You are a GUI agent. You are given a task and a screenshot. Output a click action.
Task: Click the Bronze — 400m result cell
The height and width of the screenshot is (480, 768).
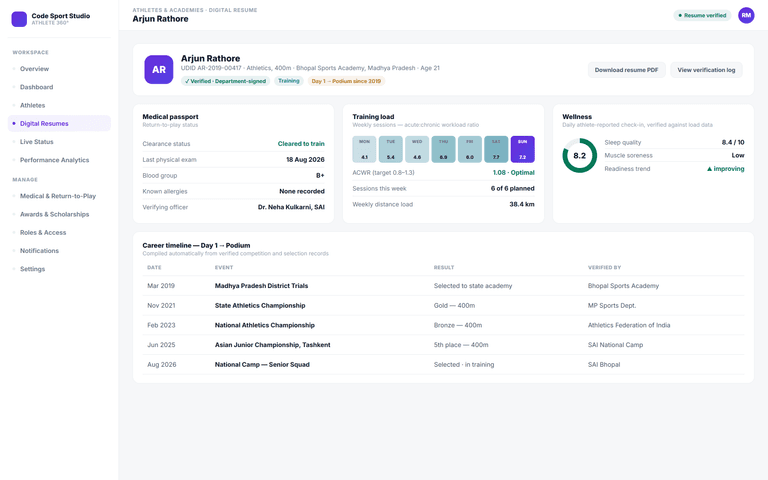click(457, 325)
